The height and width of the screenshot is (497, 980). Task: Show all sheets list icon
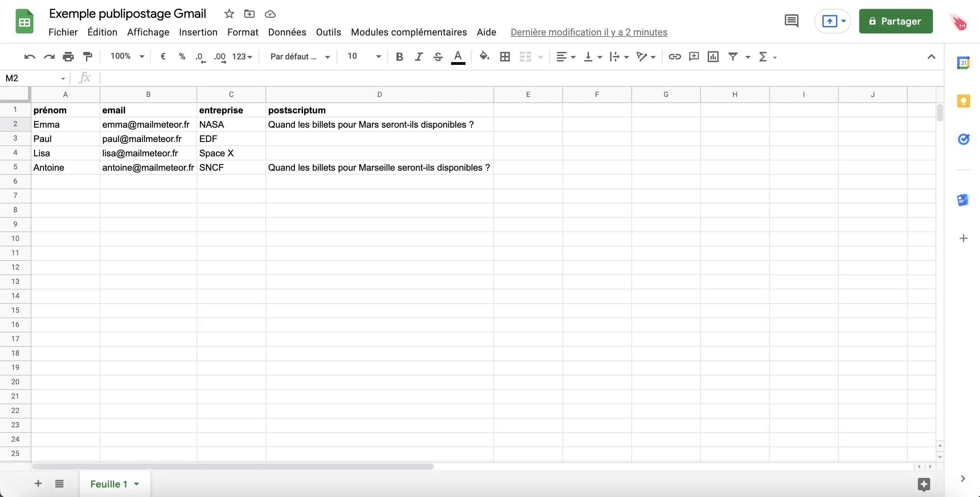pos(59,484)
